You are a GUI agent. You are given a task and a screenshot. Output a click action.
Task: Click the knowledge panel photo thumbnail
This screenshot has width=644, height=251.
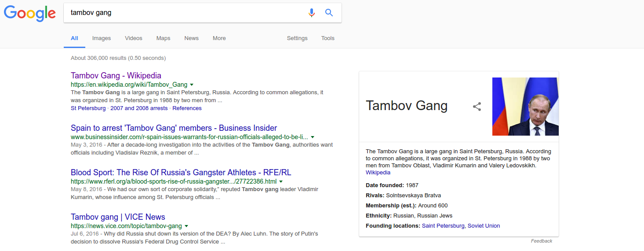pos(525,107)
